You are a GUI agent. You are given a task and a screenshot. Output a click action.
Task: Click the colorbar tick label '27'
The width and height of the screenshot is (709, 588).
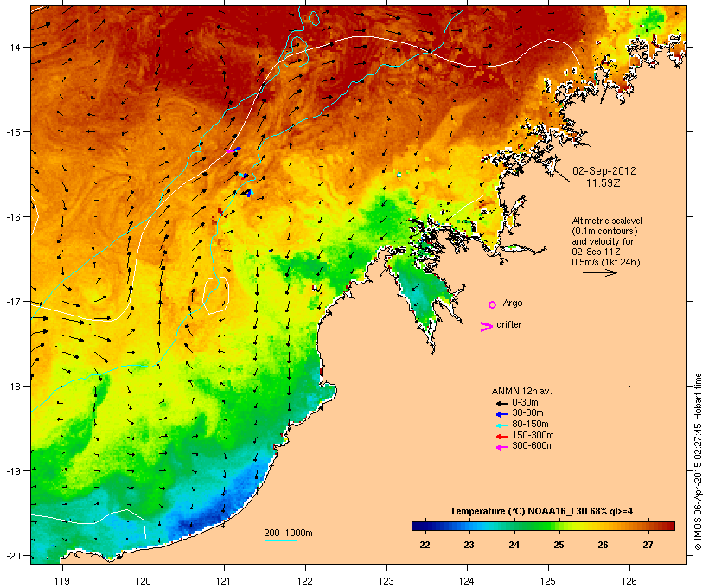(648, 545)
